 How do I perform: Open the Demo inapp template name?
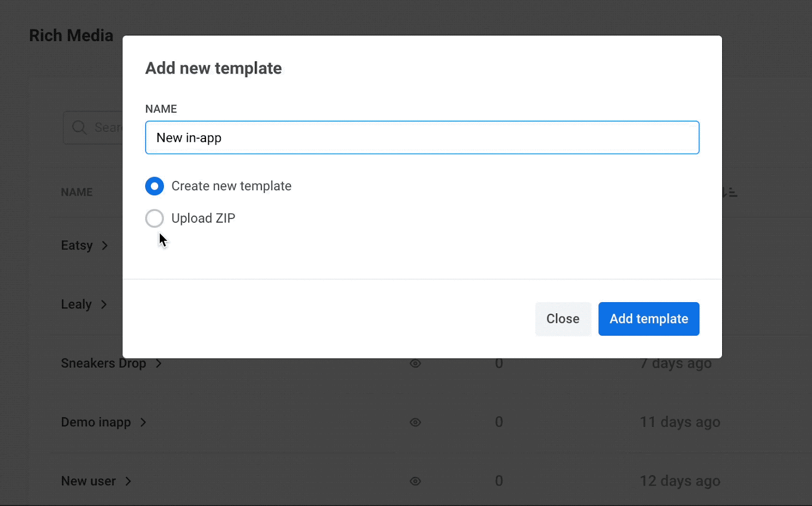coord(96,422)
